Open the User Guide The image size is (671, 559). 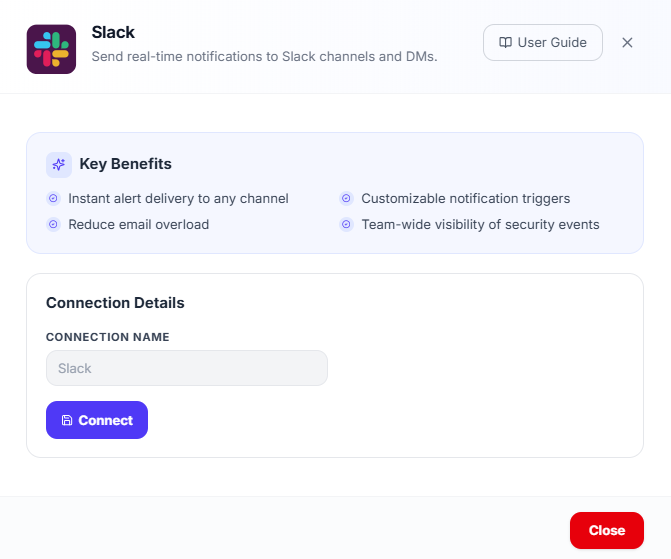[x=543, y=42]
